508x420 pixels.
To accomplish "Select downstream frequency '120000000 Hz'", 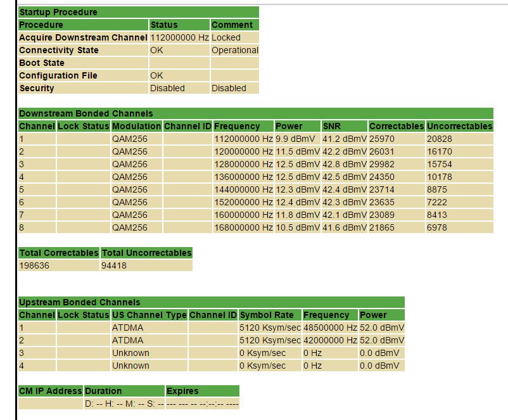I will pos(243,151).
